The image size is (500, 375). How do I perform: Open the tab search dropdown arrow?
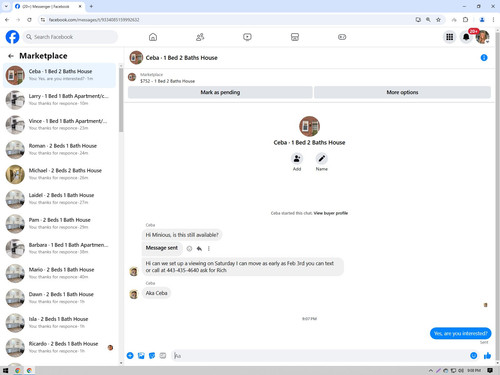pyautogui.click(x=6, y=6)
